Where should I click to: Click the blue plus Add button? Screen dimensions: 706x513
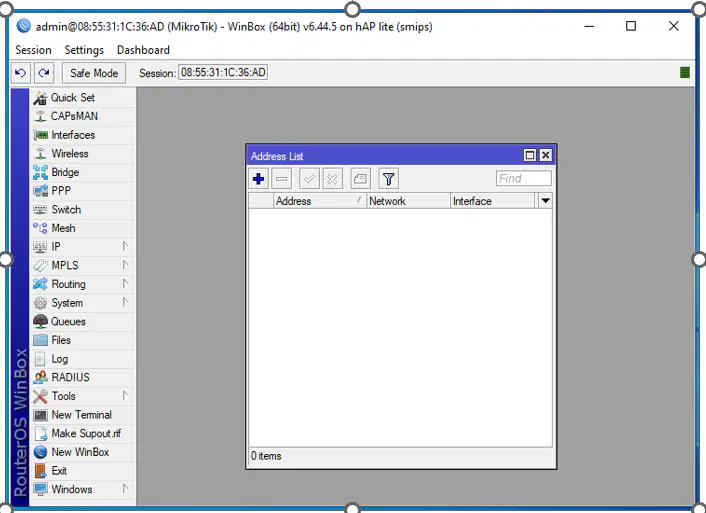click(258, 179)
